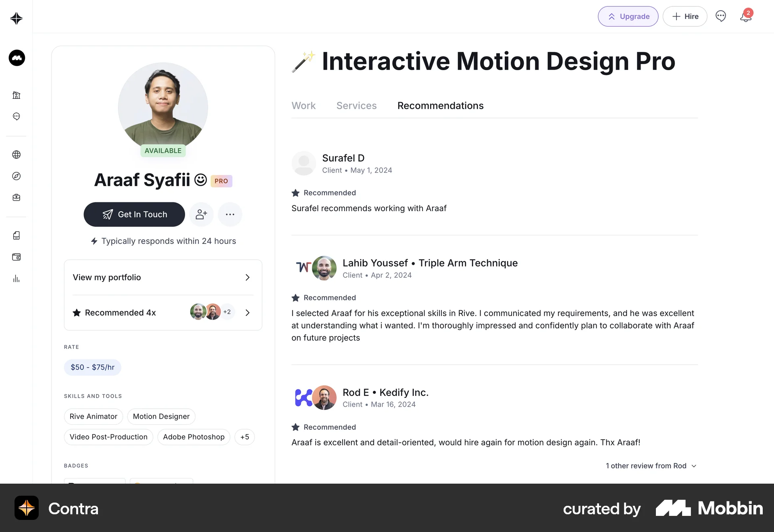Expand the 'Recommended 4x' row
The image size is (774, 532).
163,313
